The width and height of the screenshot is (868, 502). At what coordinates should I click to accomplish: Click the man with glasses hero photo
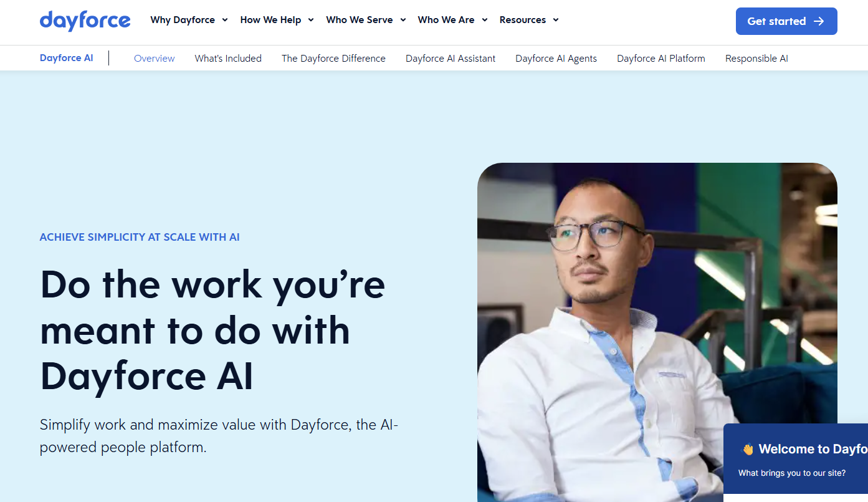click(657, 332)
